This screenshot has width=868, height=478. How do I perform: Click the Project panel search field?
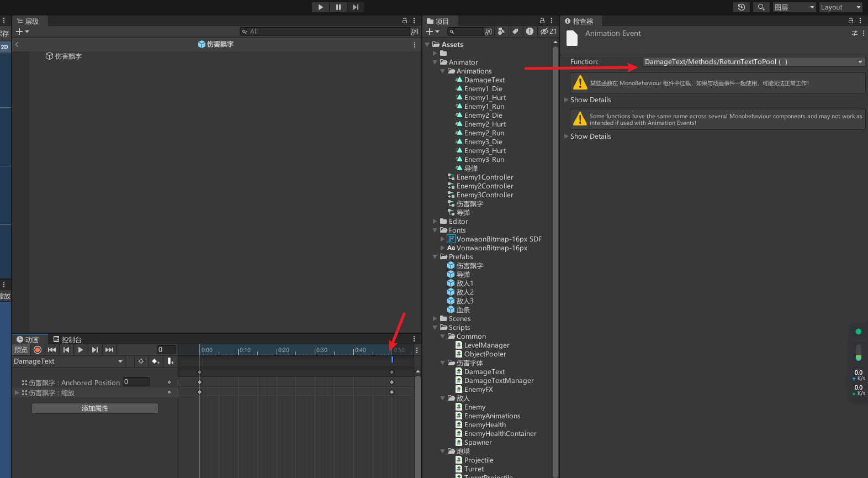[x=465, y=31]
